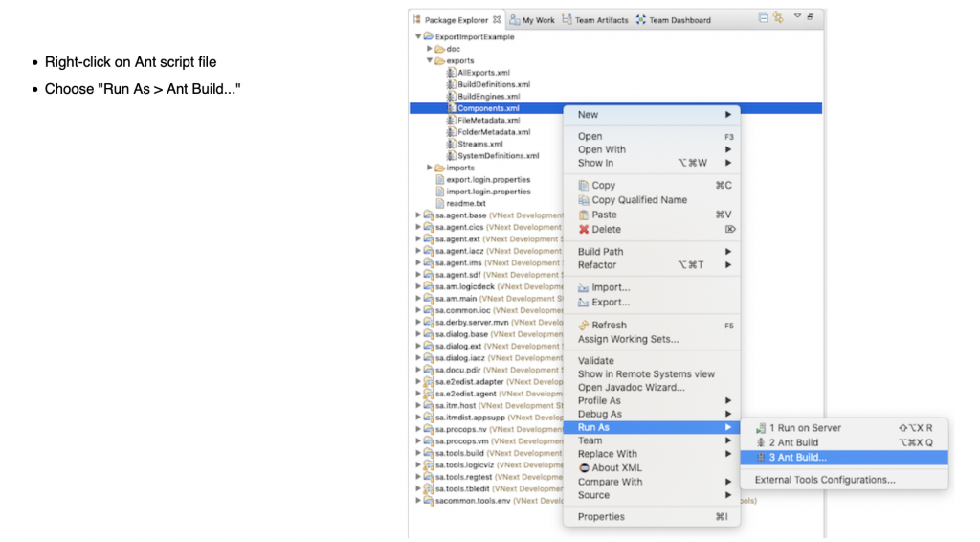980x542 pixels.
Task: Expand the doc folder
Action: (x=430, y=49)
